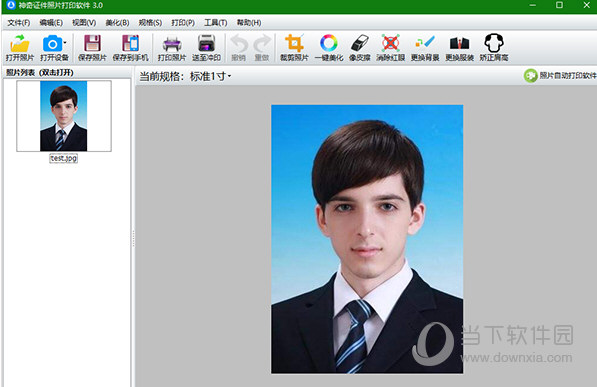Select the 裁剪照片 crop tool
The width and height of the screenshot is (597, 387).
tap(294, 43)
